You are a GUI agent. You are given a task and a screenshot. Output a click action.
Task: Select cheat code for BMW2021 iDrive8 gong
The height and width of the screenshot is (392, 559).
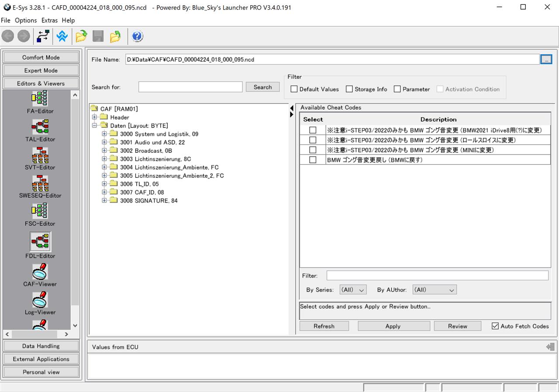[x=313, y=130]
